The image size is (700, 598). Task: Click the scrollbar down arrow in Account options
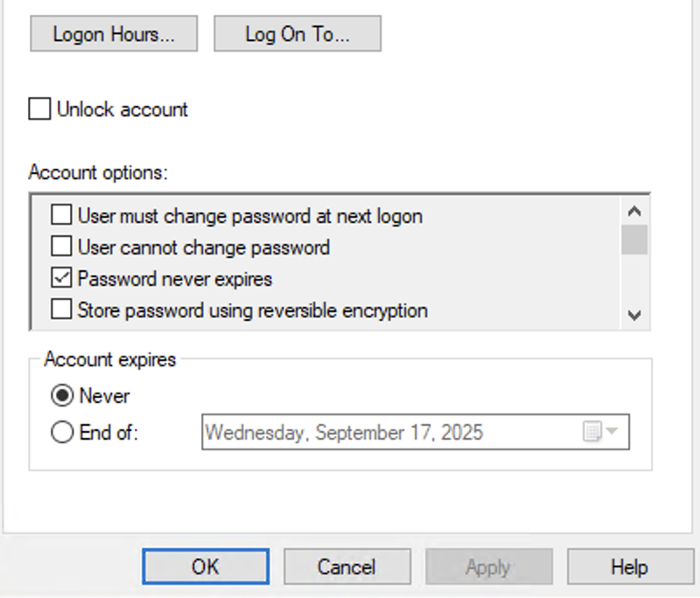click(634, 316)
